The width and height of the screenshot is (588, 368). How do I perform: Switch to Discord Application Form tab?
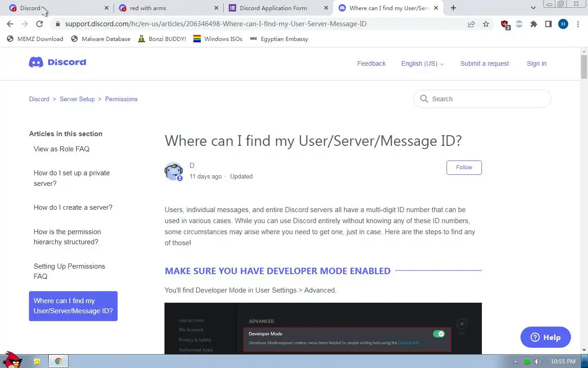coord(277,8)
